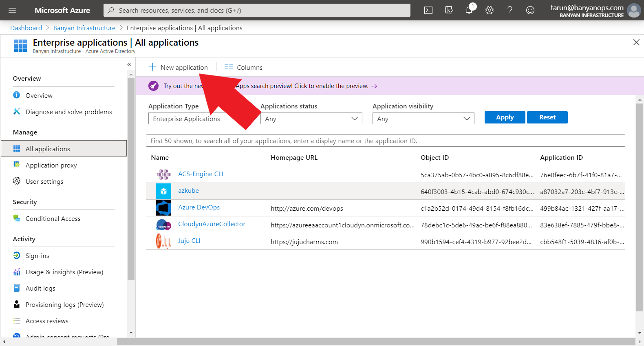Click the Juju CLI app icon
The width and height of the screenshot is (644, 346).
point(163,241)
